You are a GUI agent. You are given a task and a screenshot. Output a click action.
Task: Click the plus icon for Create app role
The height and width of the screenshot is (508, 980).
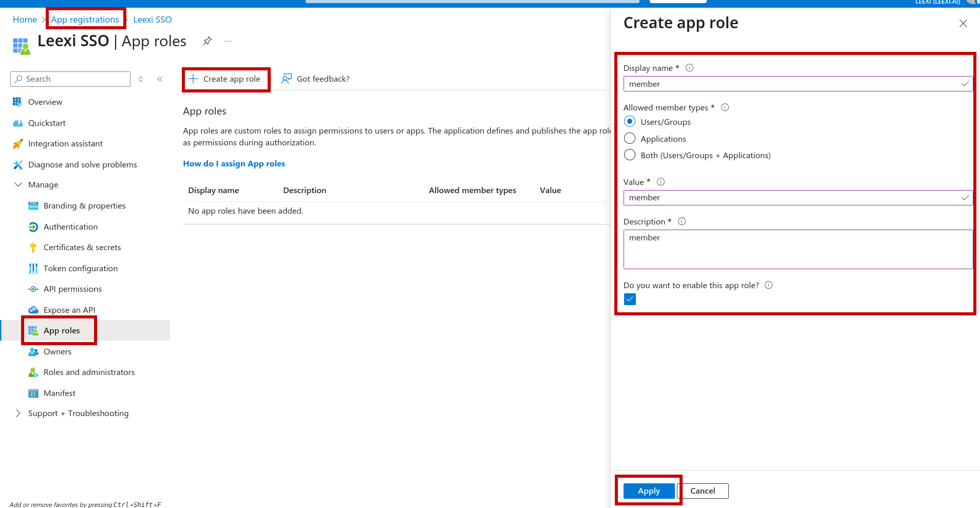tap(193, 79)
